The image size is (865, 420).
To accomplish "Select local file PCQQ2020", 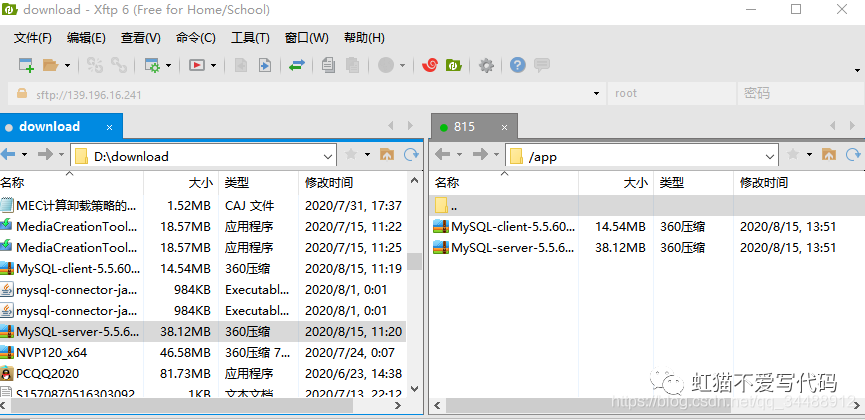I will tap(203, 374).
